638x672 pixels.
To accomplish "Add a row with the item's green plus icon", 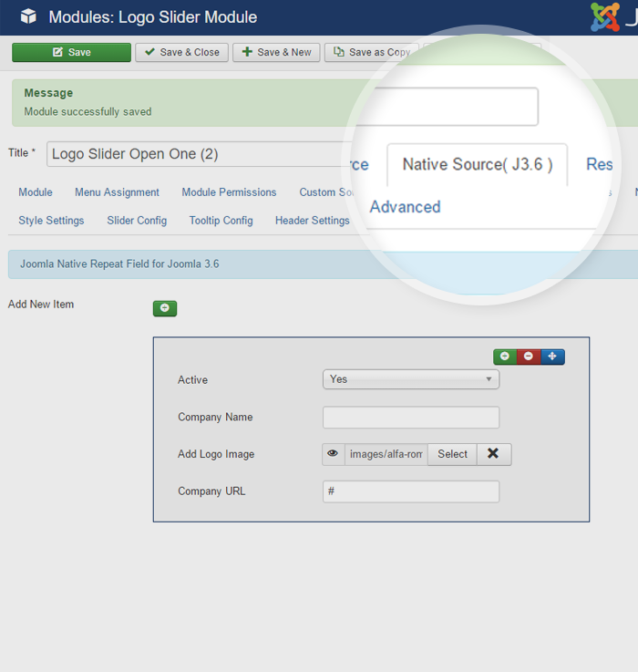I will 505,357.
